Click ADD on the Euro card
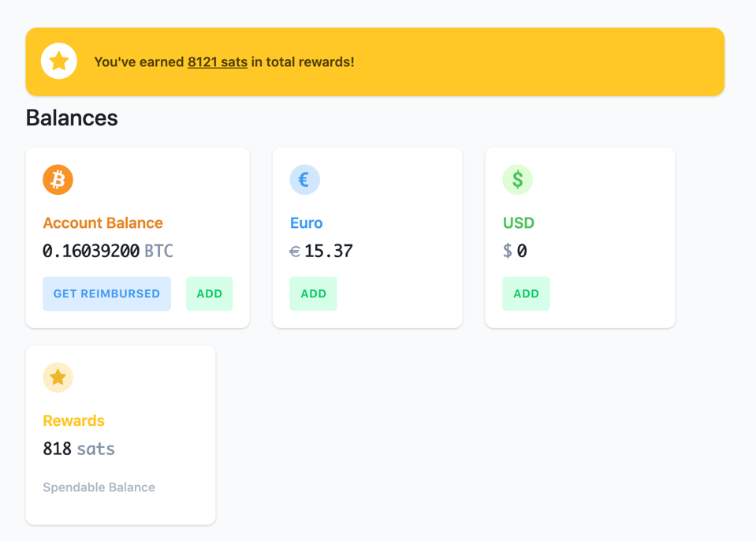 pyautogui.click(x=313, y=293)
